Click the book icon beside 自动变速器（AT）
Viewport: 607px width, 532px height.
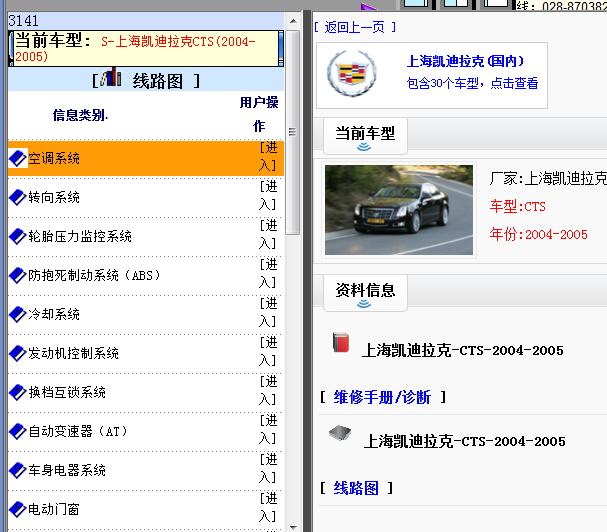[x=18, y=431]
